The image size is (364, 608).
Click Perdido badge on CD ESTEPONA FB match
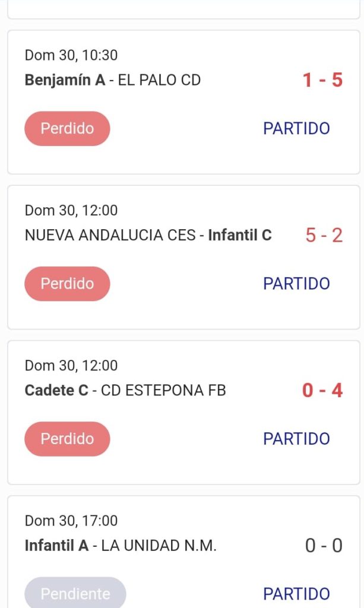[67, 439]
